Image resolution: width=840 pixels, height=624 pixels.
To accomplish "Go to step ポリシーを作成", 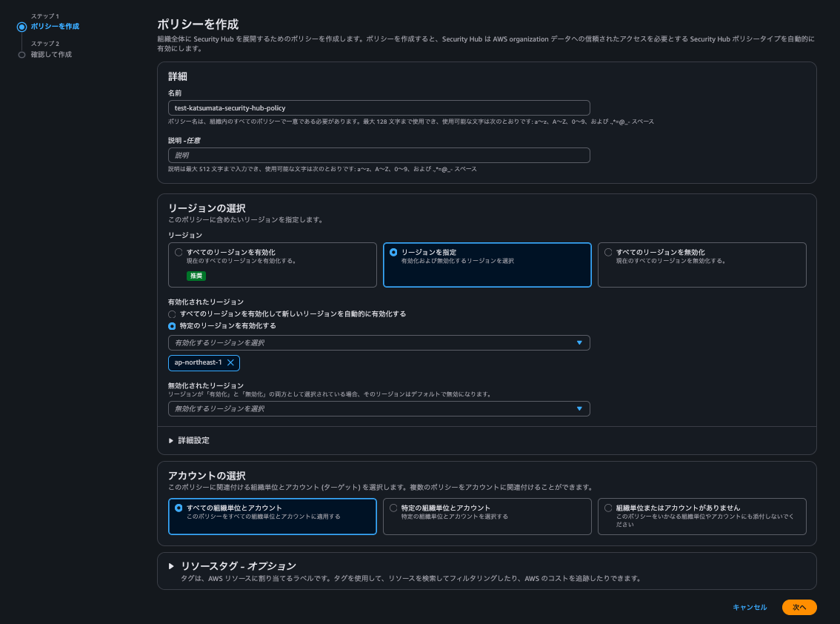I will [x=55, y=26].
